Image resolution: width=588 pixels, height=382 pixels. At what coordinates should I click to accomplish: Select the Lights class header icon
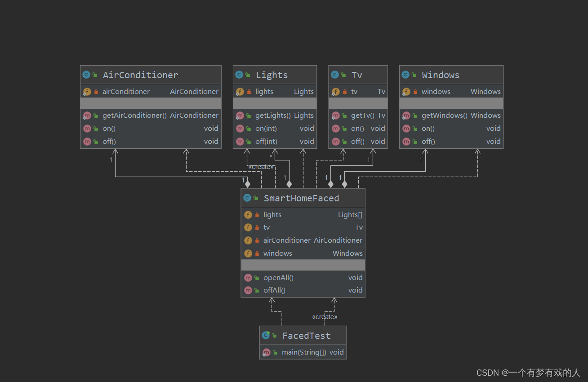click(239, 75)
